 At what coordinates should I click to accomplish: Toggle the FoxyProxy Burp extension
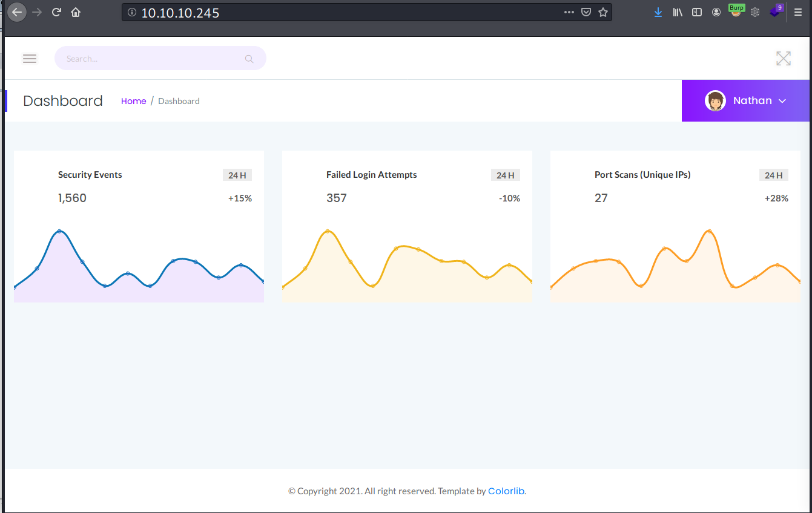coord(736,11)
